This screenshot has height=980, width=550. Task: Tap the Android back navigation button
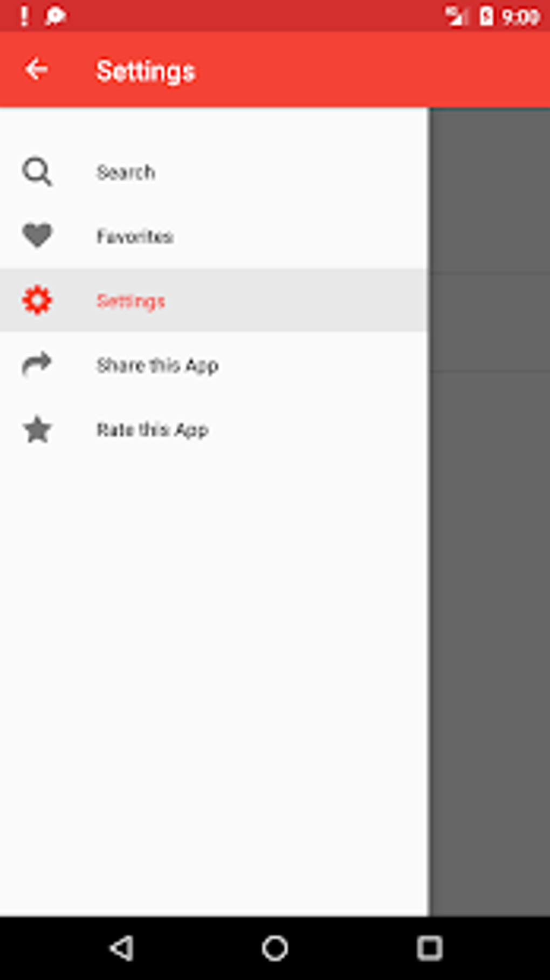[x=122, y=948]
